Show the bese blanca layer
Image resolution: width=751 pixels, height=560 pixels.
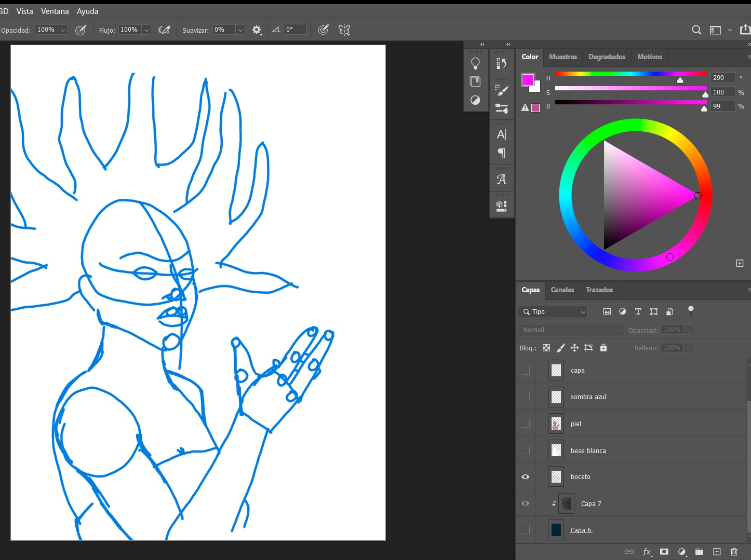point(526,450)
